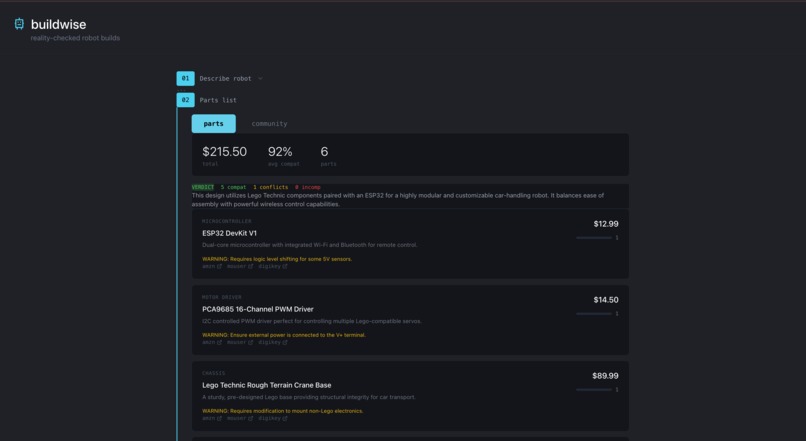The width and height of the screenshot is (806, 441).
Task: Open digikey link for PCA9685 PWM Driver
Action: click(272, 342)
